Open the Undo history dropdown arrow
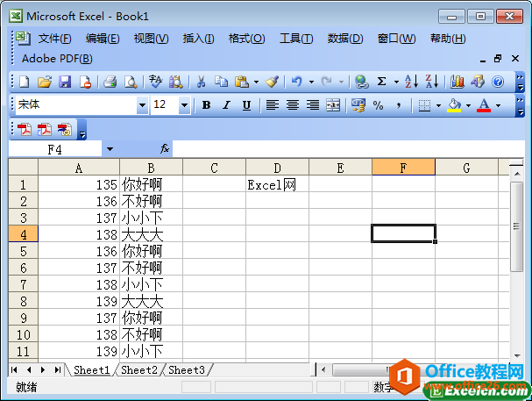 pos(311,82)
